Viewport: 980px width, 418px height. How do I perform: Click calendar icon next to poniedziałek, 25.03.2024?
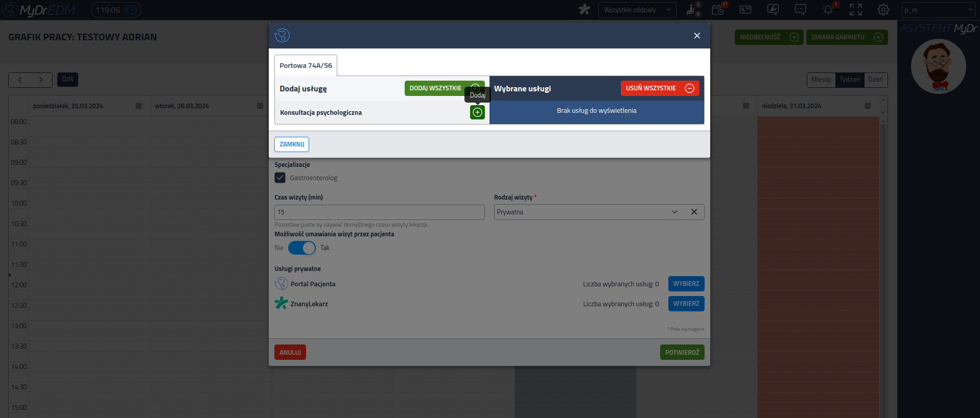(138, 106)
